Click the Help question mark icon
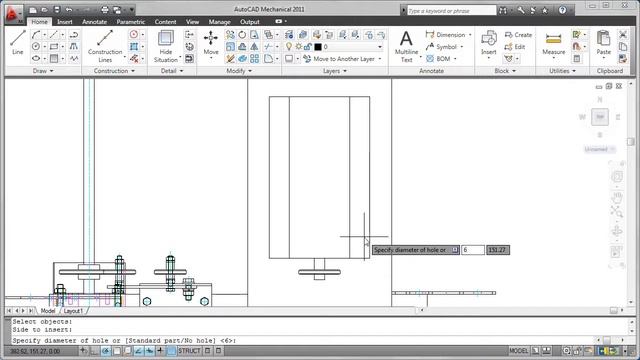Viewport: 640px width, 360px height. [562, 10]
